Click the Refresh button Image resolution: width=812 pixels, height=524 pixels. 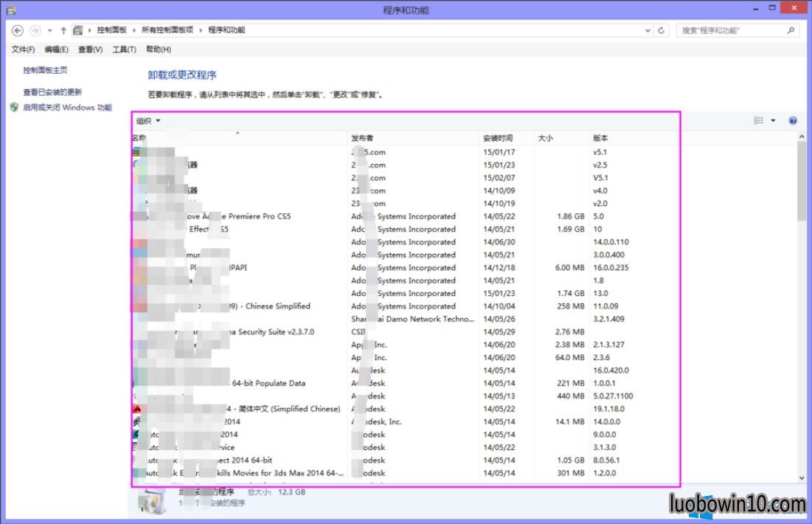click(x=662, y=30)
